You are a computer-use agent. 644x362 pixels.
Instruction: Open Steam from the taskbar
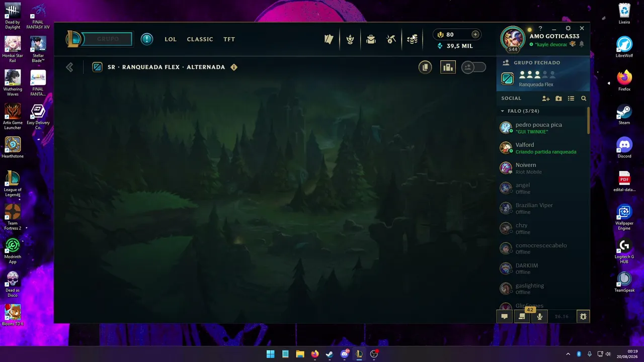point(330,354)
